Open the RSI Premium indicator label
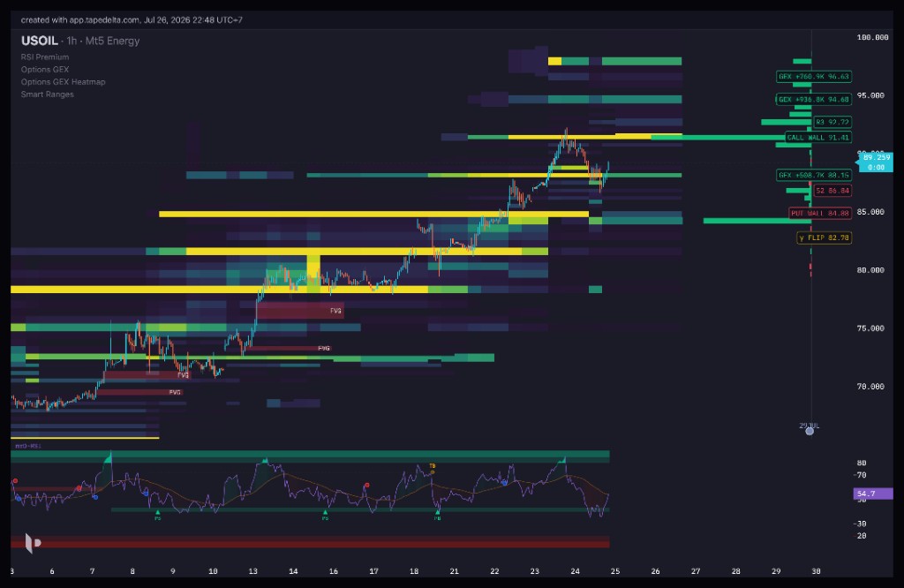Screen dimensions: 904x588 click(45, 57)
